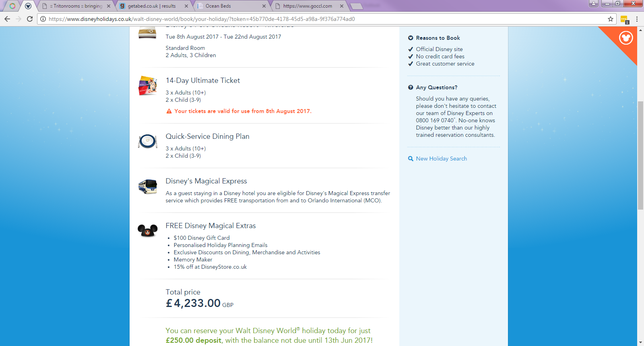Viewport: 644px width, 346px height.
Task: Click the $100 Disney Gift Card item
Action: 202,238
